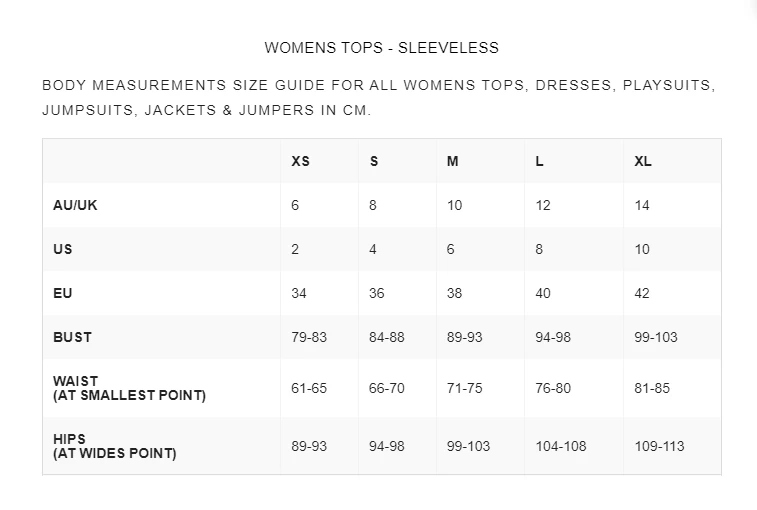
Task: Select the XL column header
Action: click(x=643, y=161)
